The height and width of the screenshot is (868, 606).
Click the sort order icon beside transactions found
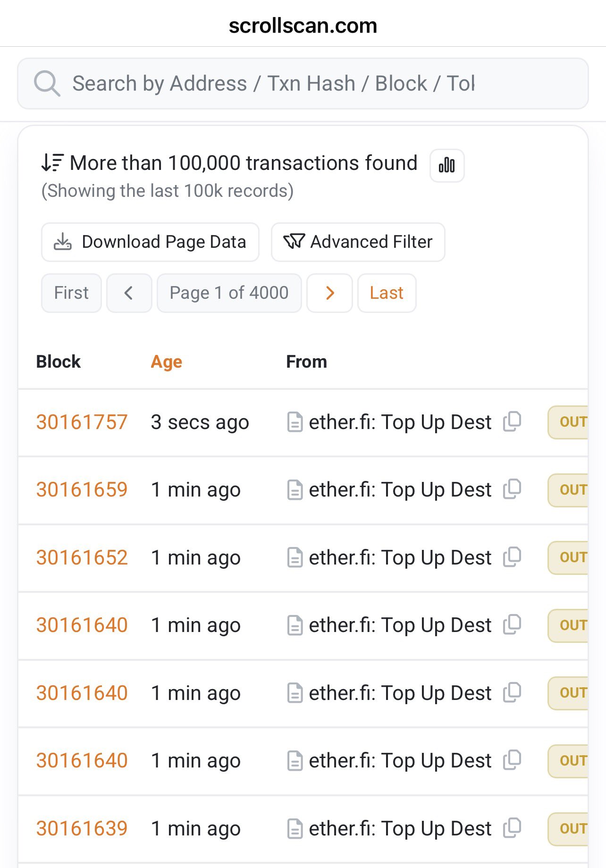click(x=52, y=163)
